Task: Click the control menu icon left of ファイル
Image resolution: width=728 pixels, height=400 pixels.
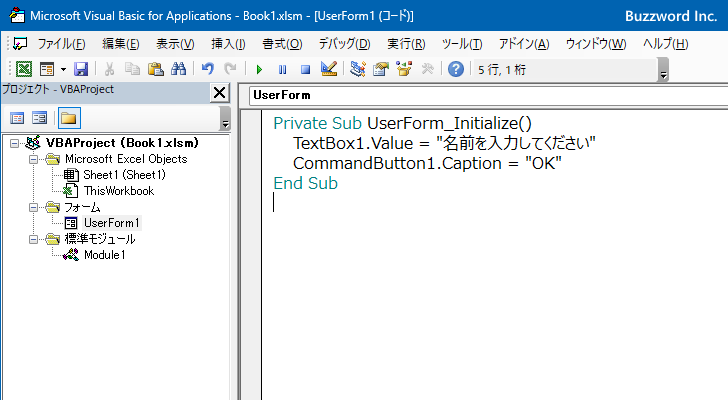Action: tap(20, 44)
